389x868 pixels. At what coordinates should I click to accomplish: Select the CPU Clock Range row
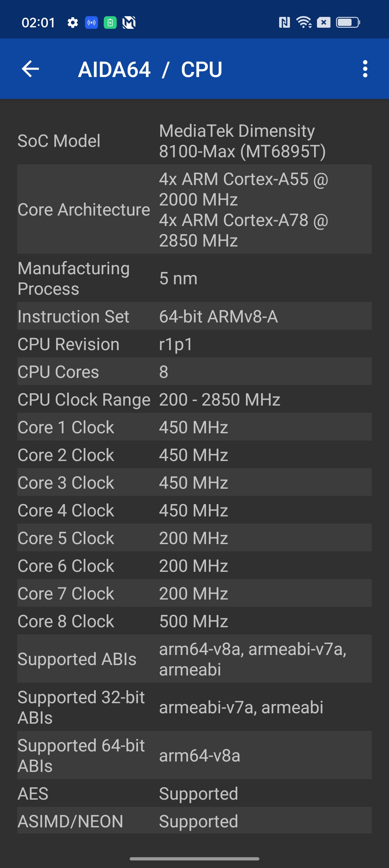[194, 399]
